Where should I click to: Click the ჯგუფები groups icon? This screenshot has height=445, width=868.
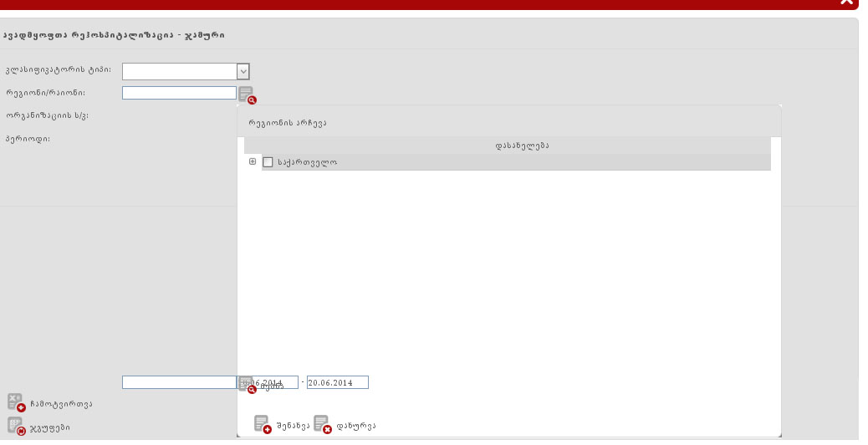click(x=16, y=426)
